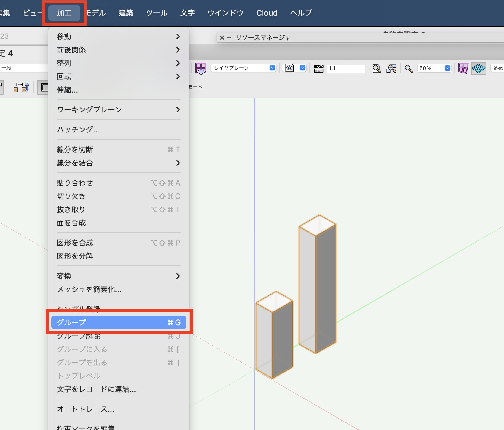Image resolution: width=504 pixels, height=430 pixels.
Task: Expand the 変換 submenu
Action: (119, 276)
